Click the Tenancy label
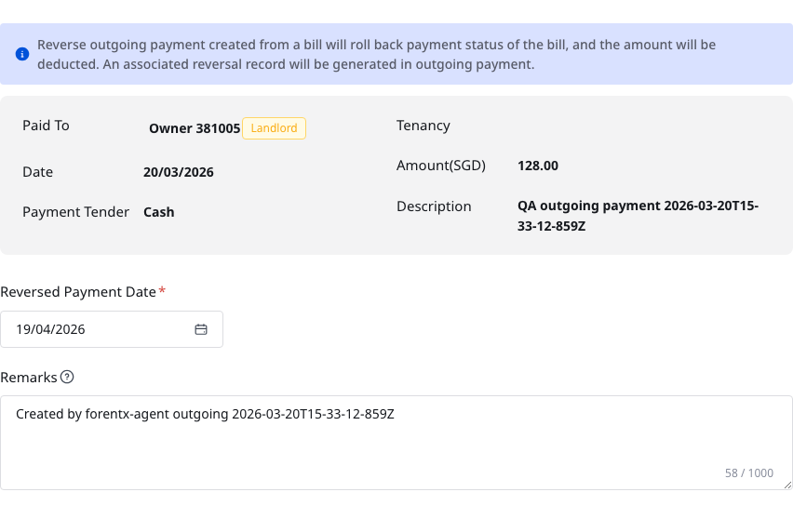Image resolution: width=793 pixels, height=532 pixels. point(423,126)
